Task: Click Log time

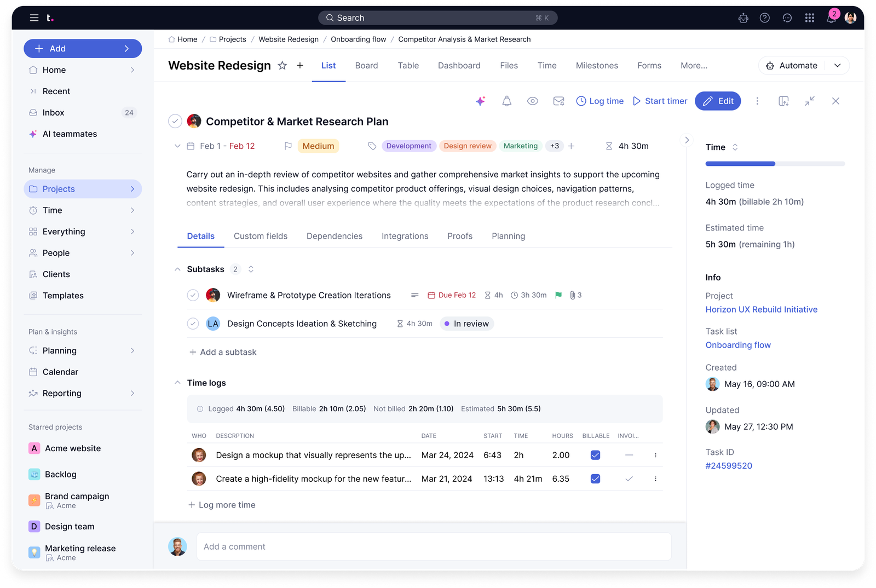Action: [x=600, y=101]
